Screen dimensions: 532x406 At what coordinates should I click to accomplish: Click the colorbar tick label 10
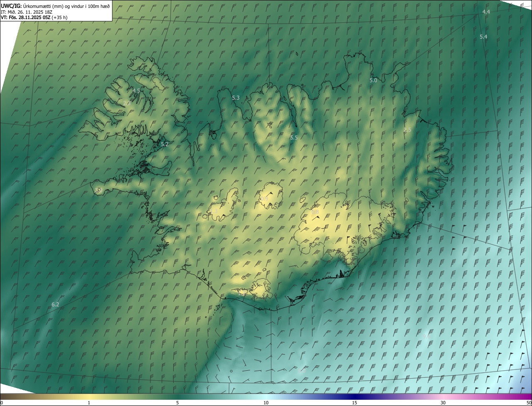pos(266,403)
